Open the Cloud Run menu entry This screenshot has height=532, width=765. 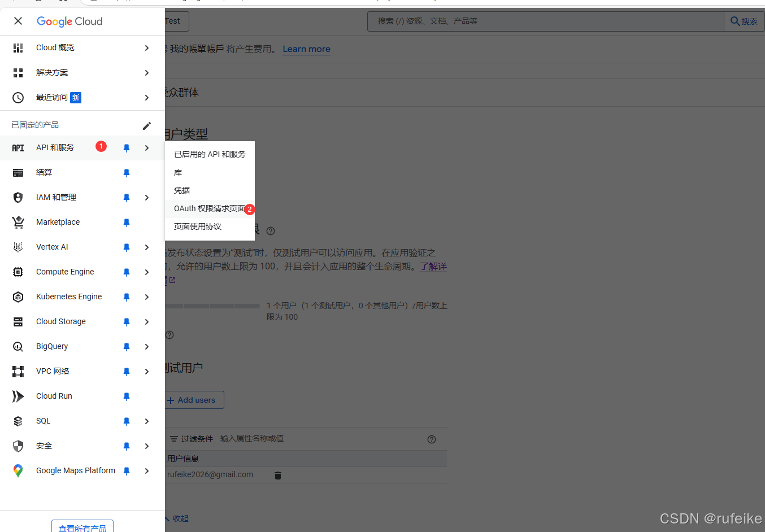(x=82, y=396)
